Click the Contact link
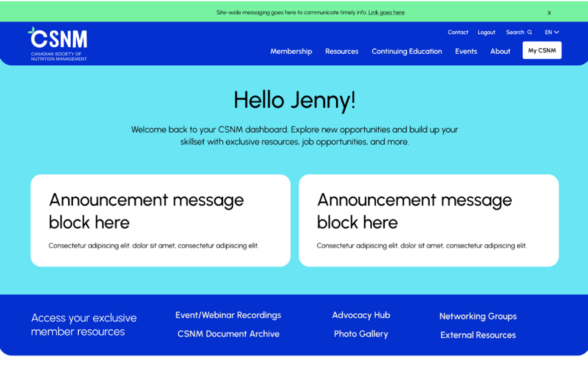588x365 pixels. [x=457, y=32]
